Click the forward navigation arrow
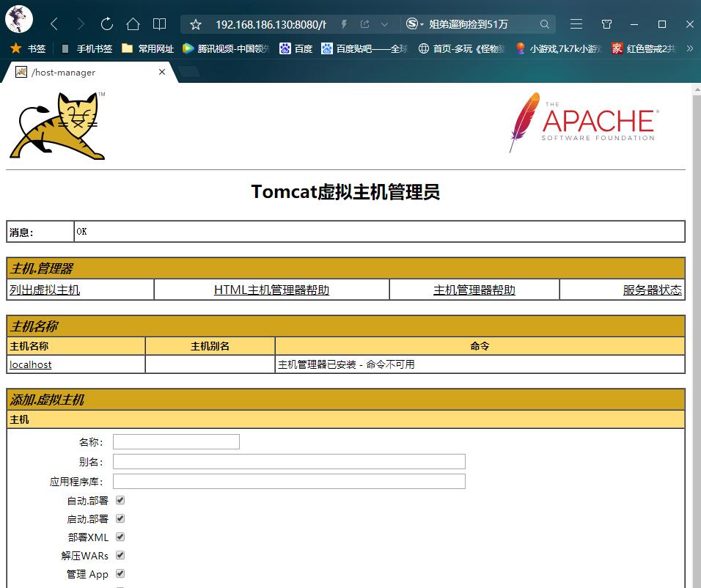 click(81, 24)
